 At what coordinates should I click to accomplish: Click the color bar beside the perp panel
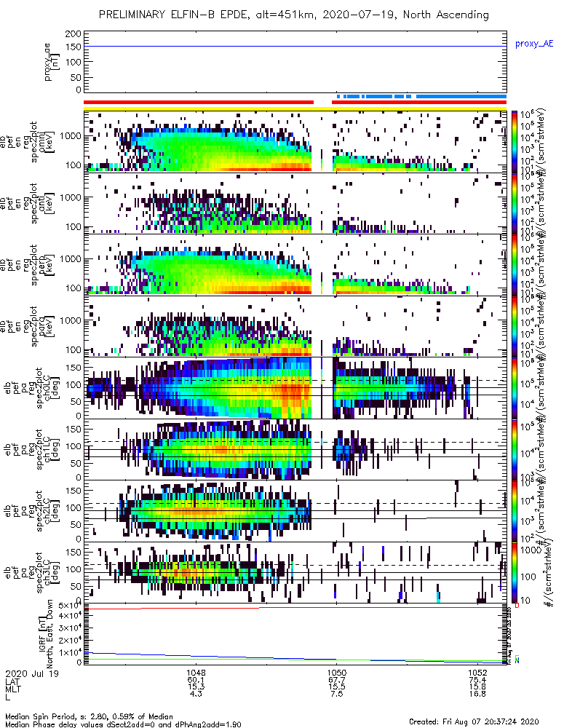pos(515,265)
